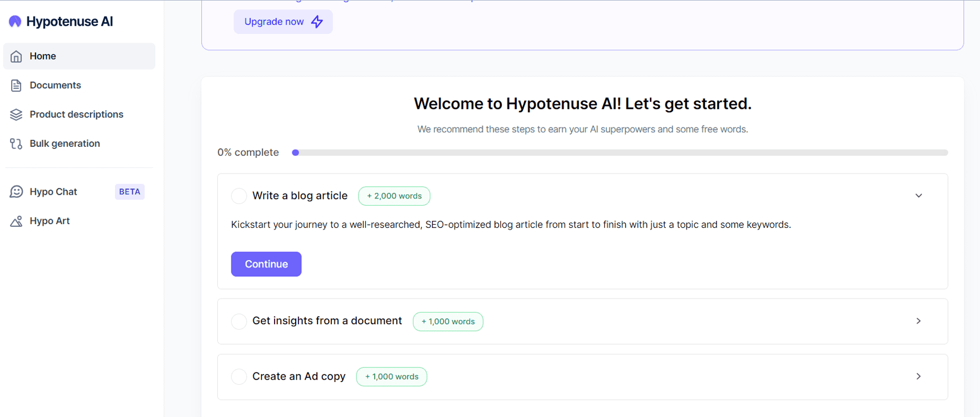
Task: Check the Write a blog article circle
Action: point(239,196)
